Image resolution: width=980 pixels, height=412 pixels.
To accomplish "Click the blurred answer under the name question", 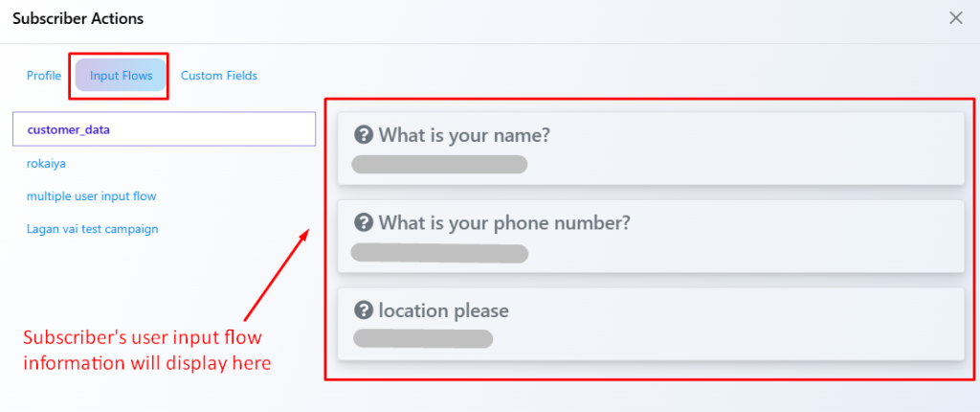I will [439, 164].
